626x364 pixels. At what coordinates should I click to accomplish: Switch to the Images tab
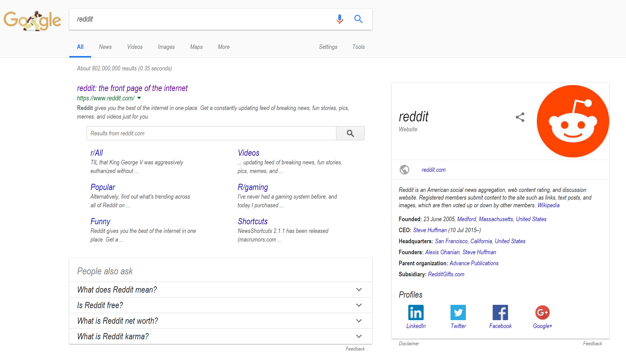pos(166,47)
